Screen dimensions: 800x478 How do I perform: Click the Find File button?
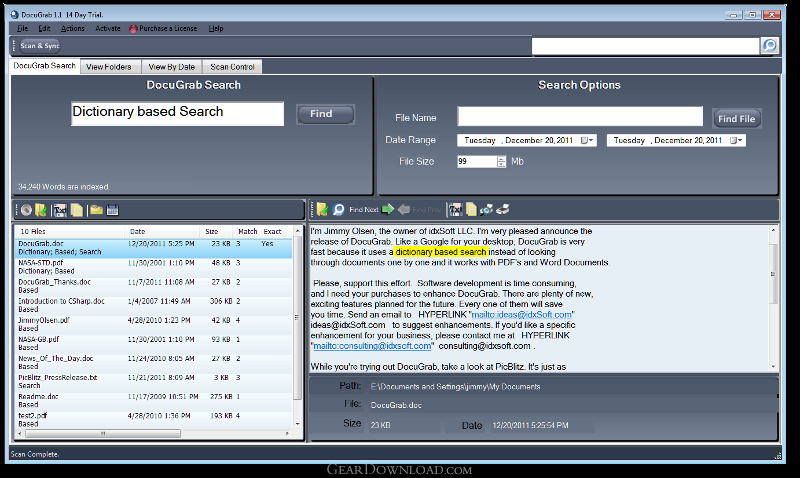[736, 118]
